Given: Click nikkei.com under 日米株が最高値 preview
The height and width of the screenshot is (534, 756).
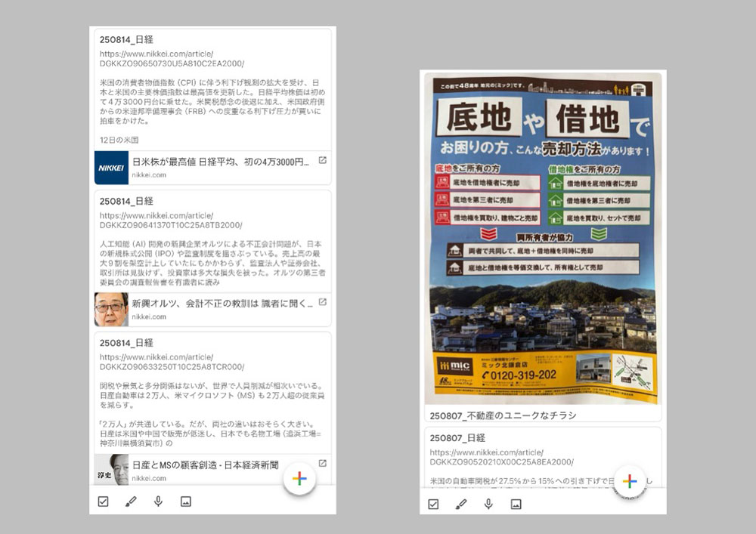Looking at the screenshot, I should [x=149, y=175].
